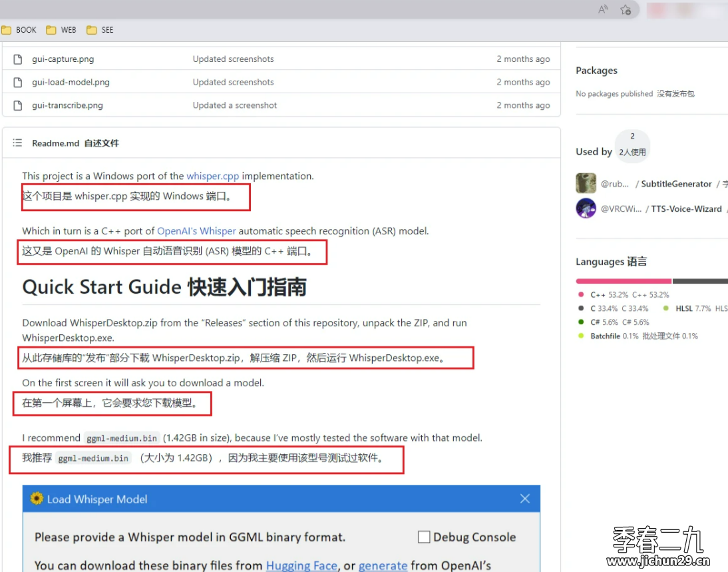Open gui-transcribe.png file
The width and height of the screenshot is (728, 572).
pos(67,105)
